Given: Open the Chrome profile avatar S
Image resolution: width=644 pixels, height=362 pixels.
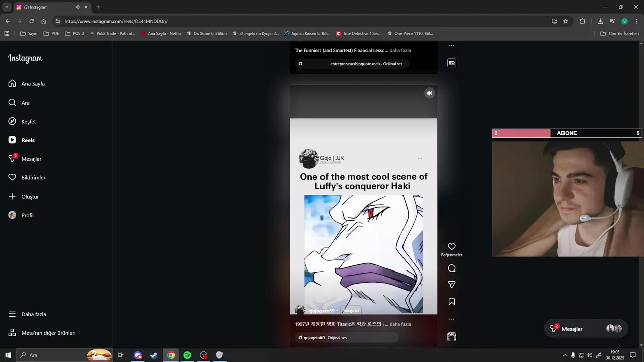Looking at the screenshot, I should 624,21.
